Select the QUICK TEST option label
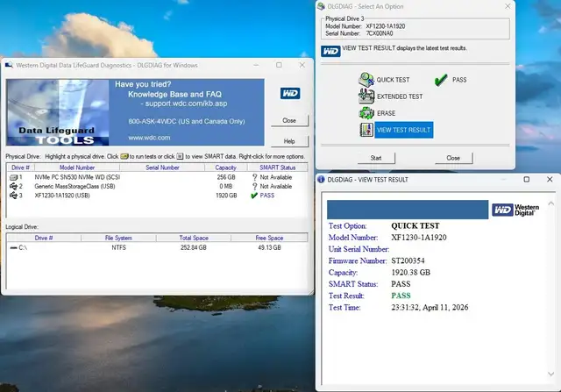 click(x=393, y=80)
